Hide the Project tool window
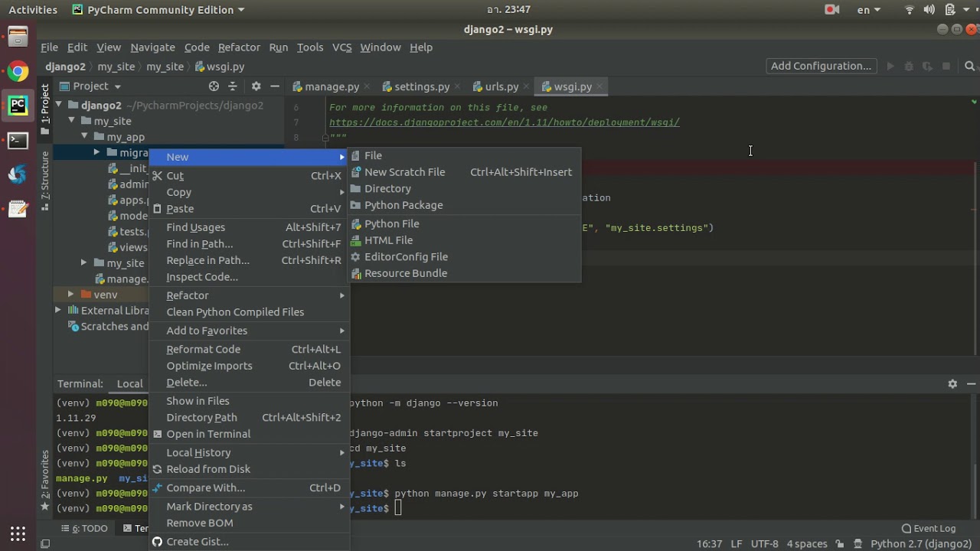 coord(274,86)
